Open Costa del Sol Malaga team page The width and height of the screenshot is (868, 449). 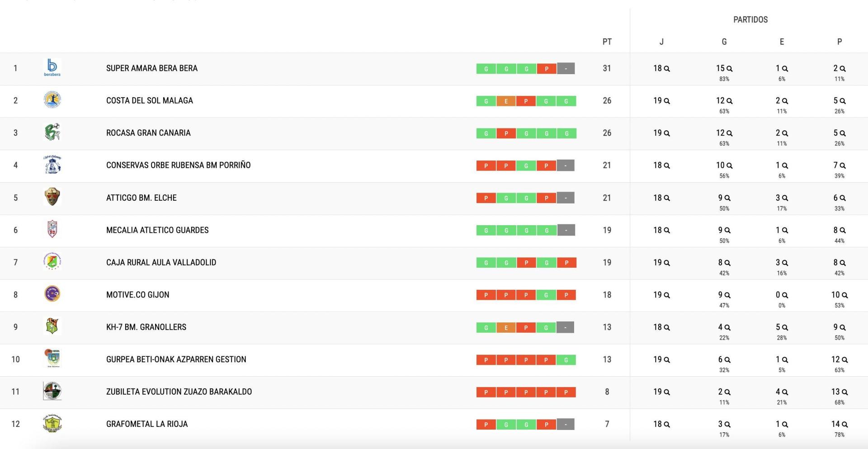tap(150, 100)
